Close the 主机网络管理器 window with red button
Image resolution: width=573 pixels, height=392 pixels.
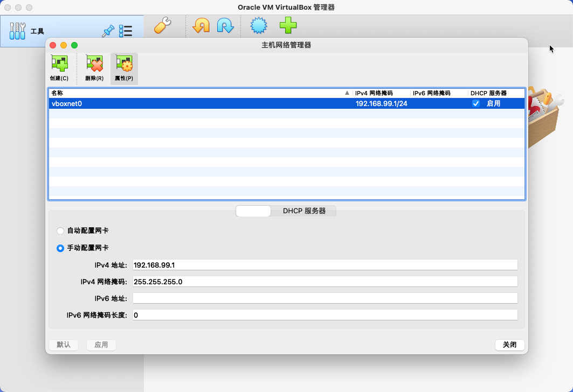pyautogui.click(x=53, y=45)
